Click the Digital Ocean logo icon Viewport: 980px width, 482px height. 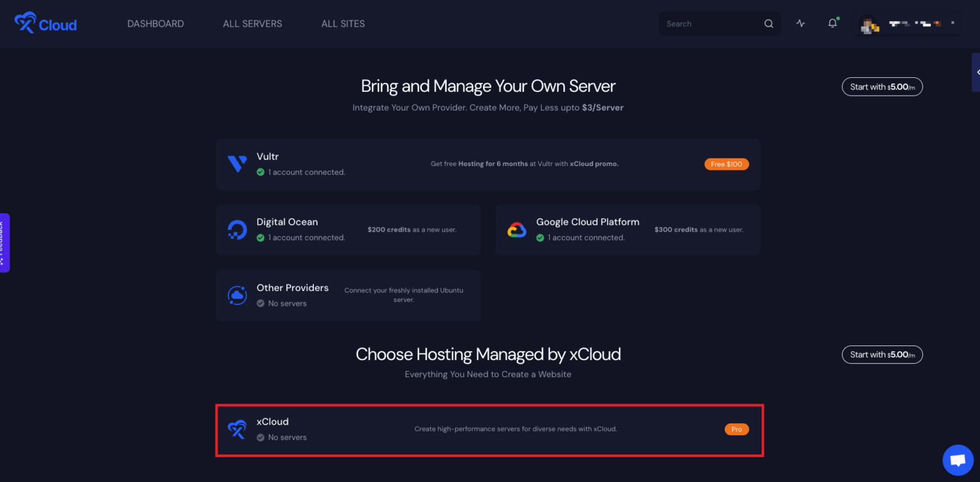click(x=237, y=229)
